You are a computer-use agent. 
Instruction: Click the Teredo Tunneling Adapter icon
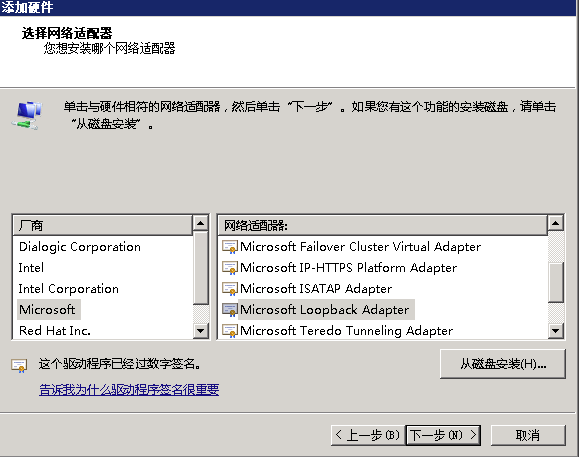(x=229, y=331)
